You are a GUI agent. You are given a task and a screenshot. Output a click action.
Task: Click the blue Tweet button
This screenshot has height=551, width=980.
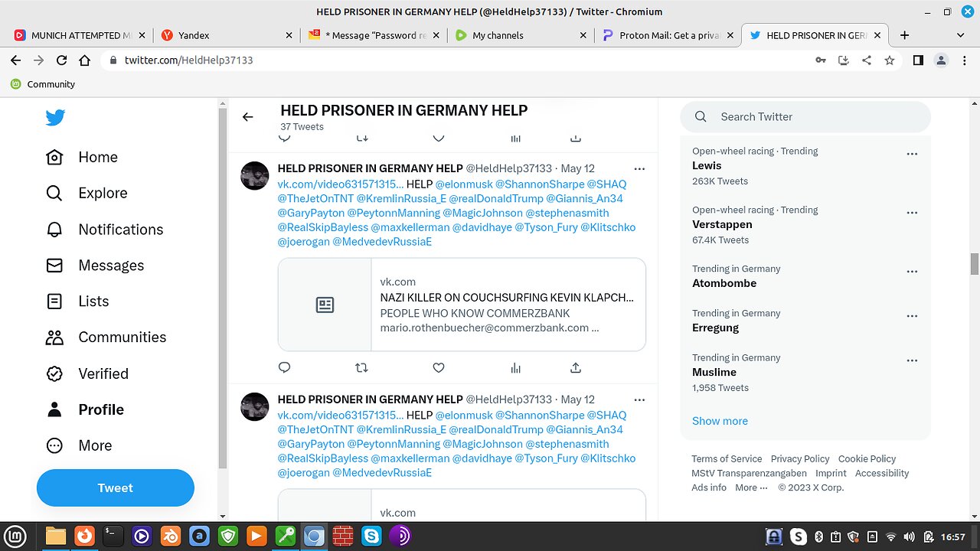coord(116,487)
